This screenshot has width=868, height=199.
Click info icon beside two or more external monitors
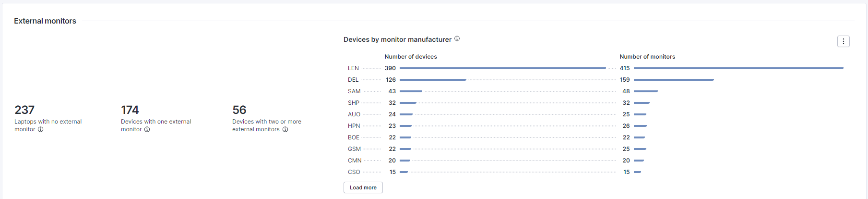(x=285, y=129)
